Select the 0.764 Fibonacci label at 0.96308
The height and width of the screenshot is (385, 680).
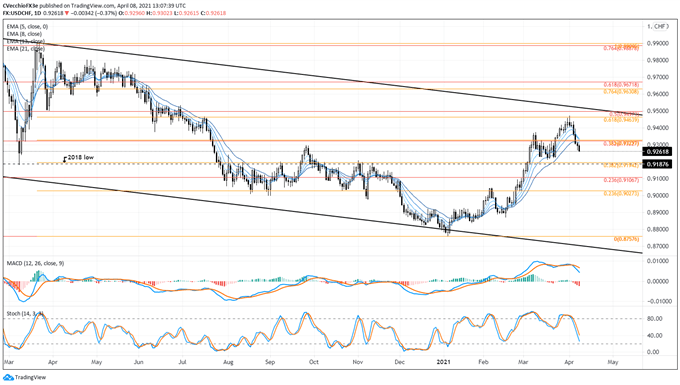pyautogui.click(x=621, y=91)
